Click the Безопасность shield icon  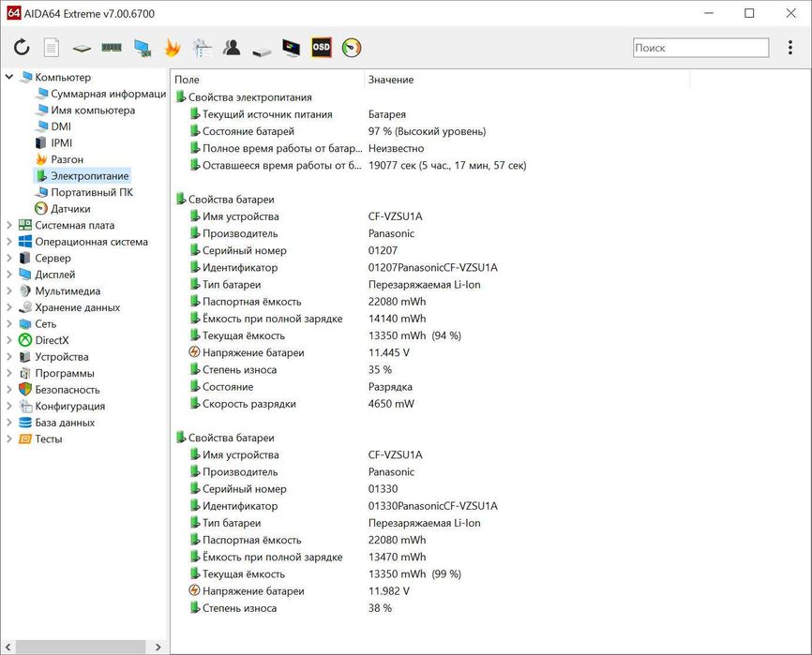pos(25,390)
